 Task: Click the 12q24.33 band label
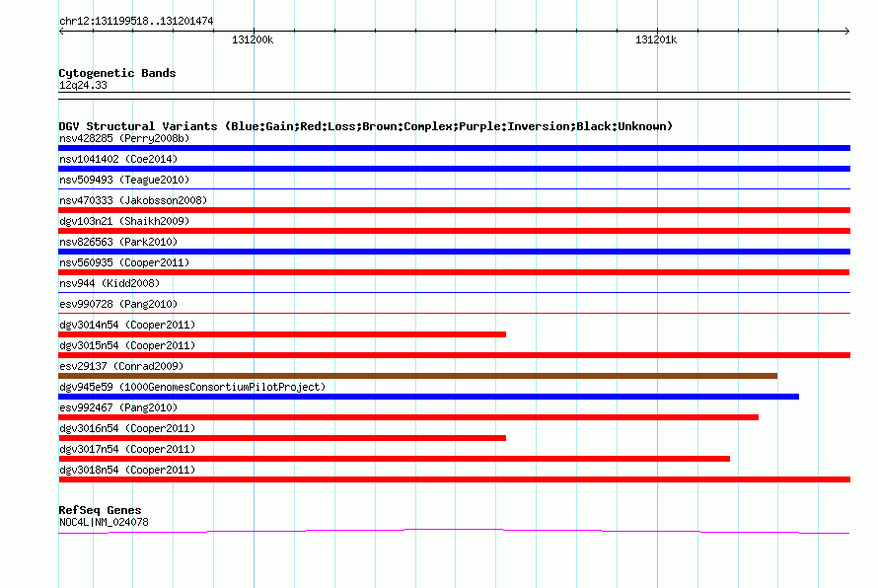click(83, 85)
